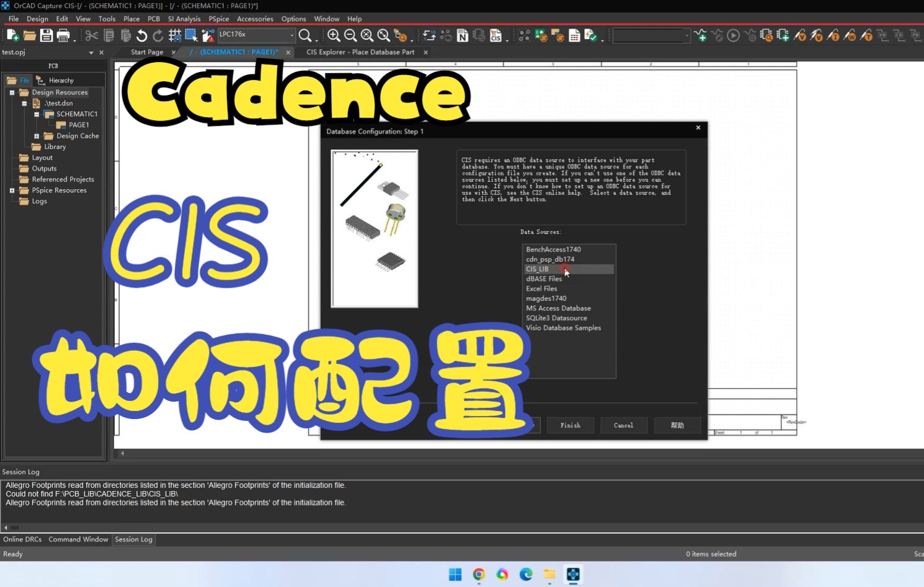Select PAGE1 in project tree
Image resolution: width=924 pixels, height=587 pixels.
[79, 125]
